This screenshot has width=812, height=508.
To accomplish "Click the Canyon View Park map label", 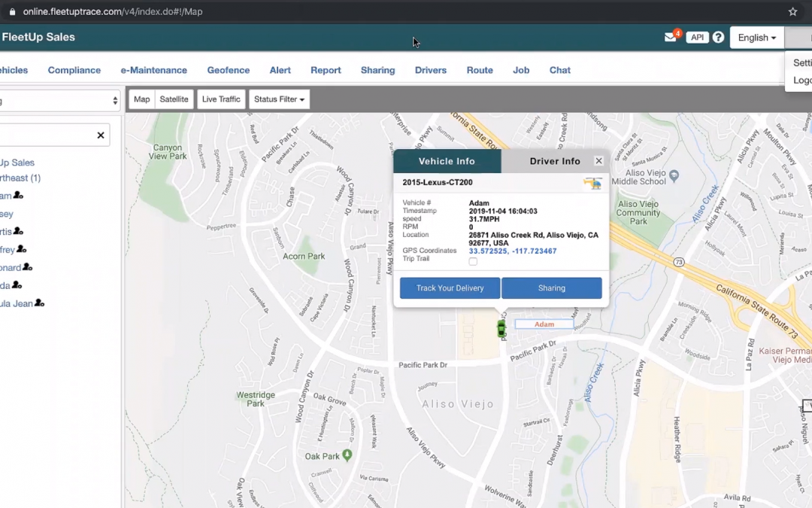I will (x=167, y=151).
